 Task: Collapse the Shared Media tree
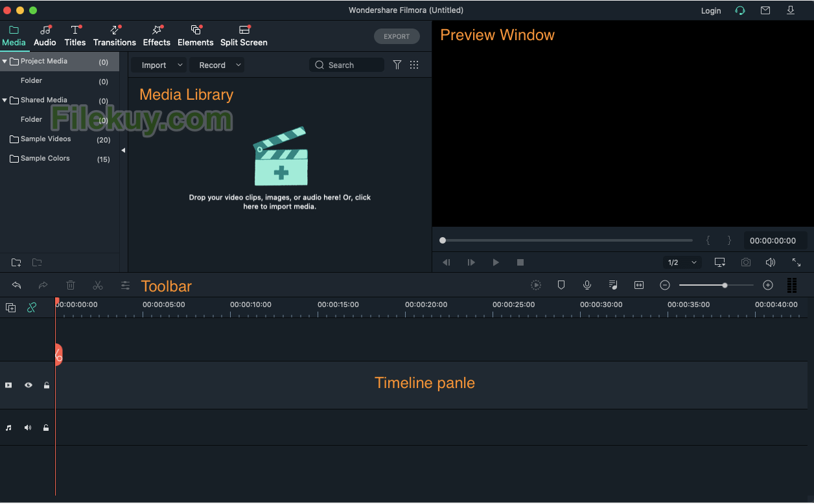click(5, 100)
